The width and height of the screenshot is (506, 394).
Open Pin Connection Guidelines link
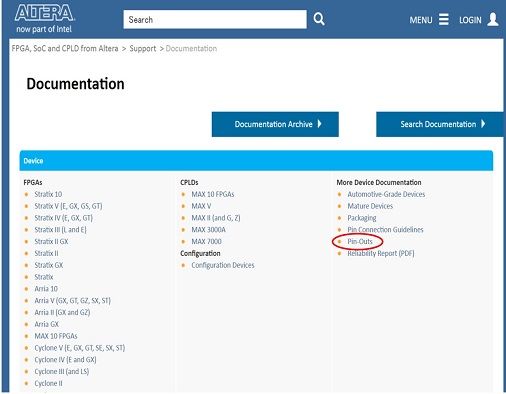click(x=385, y=230)
